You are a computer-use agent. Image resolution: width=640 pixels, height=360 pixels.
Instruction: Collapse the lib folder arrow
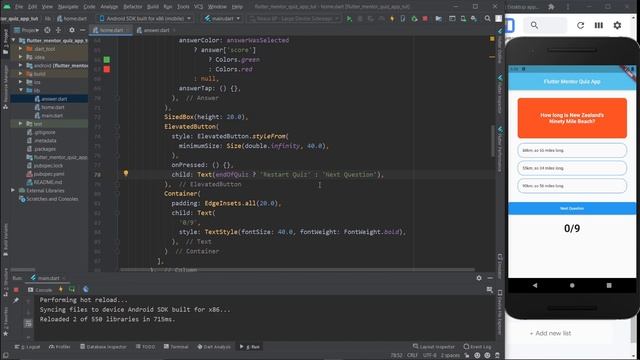click(20, 90)
